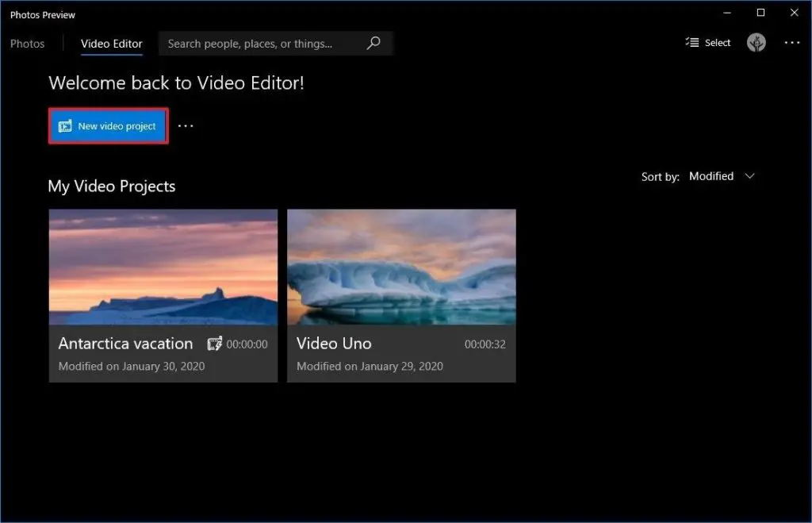Expand the chevron arrow next to Modified
812x523 pixels.
point(750,176)
